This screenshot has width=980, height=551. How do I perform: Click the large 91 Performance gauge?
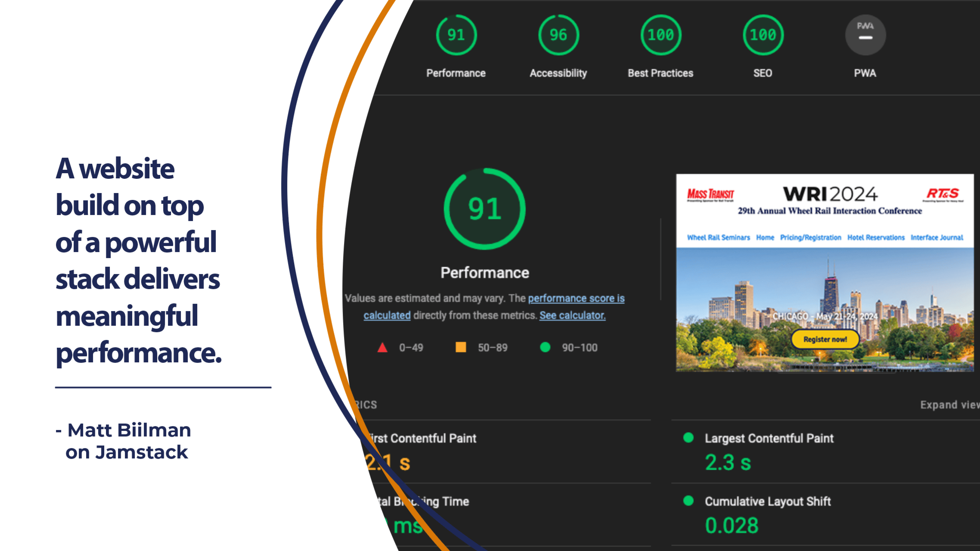click(484, 209)
